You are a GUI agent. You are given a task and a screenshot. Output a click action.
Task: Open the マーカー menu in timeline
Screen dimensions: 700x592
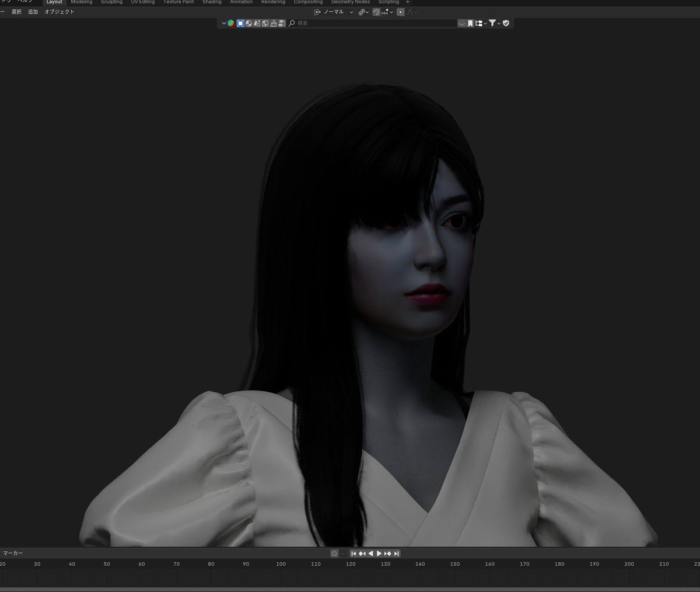click(13, 553)
